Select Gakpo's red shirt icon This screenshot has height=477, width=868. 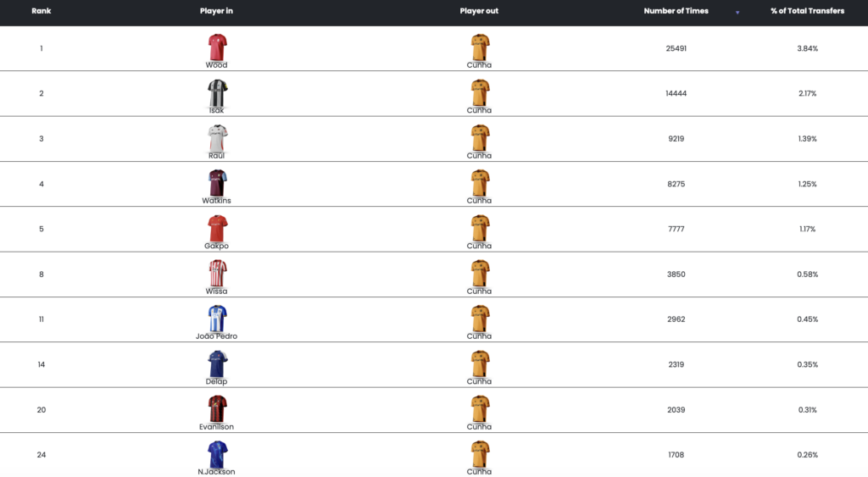[x=217, y=227]
